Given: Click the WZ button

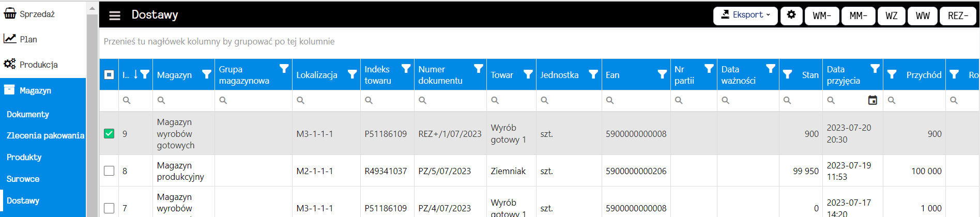Looking at the screenshot, I should coord(892,16).
